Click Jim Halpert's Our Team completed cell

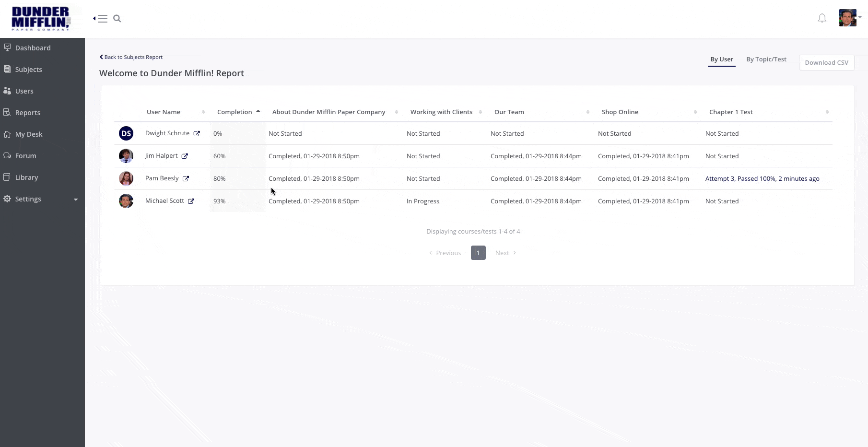point(536,156)
